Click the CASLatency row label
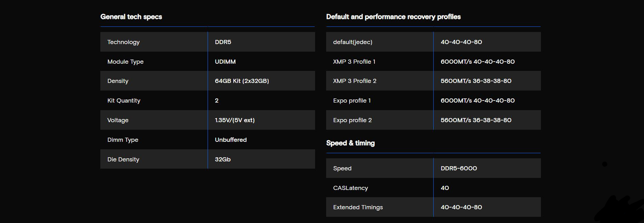This screenshot has height=223, width=644. [350, 188]
